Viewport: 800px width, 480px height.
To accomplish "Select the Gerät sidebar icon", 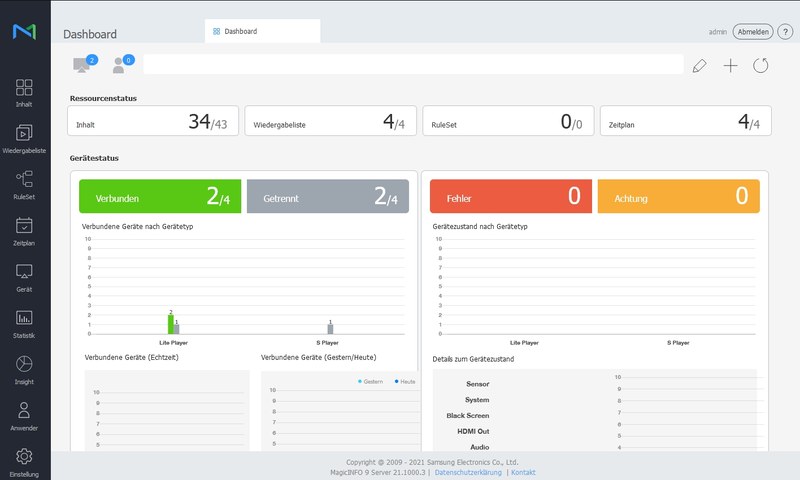I will [24, 276].
